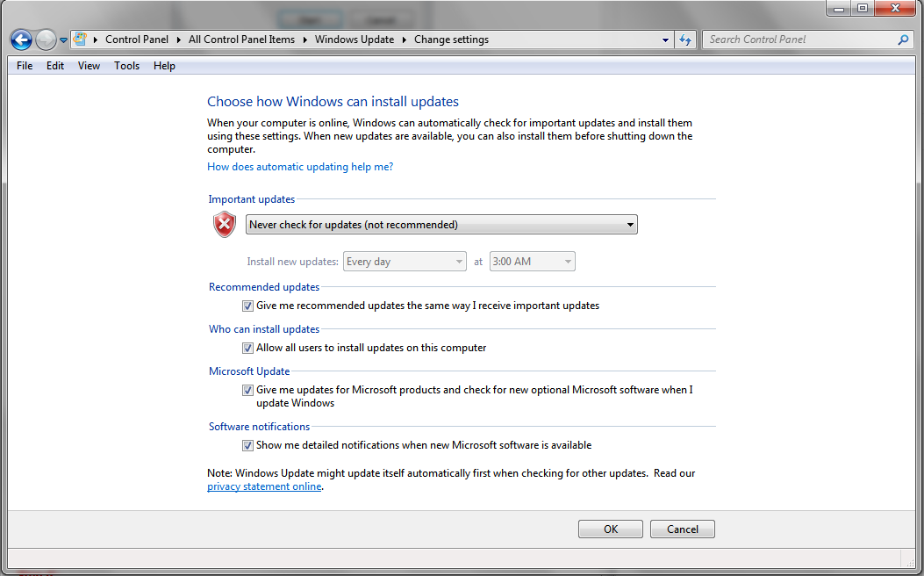The height and width of the screenshot is (576, 924).
Task: Expand the arrow after Windows Update breadcrumb
Action: 405,40
